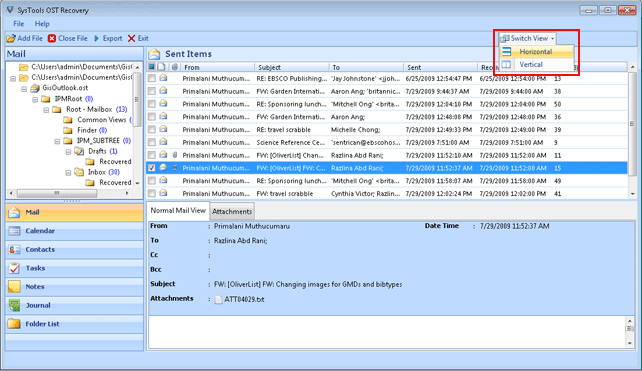Image resolution: width=642 pixels, height=371 pixels.
Task: Open the Calendar navigation icon
Action: click(x=14, y=231)
